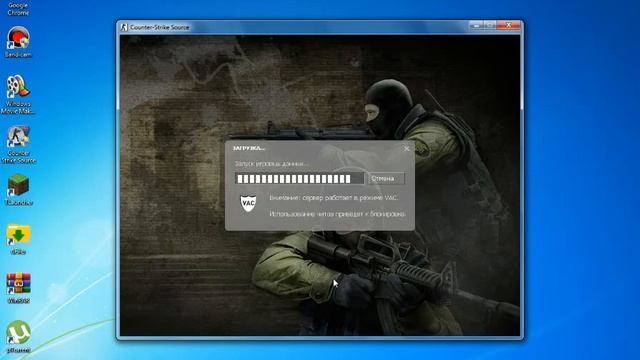Select the Counter-Strike Source desktop shortcut
This screenshot has width=640, height=360.
click(18, 144)
